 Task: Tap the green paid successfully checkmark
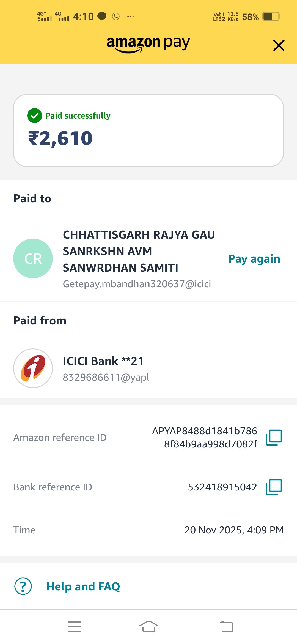click(35, 116)
